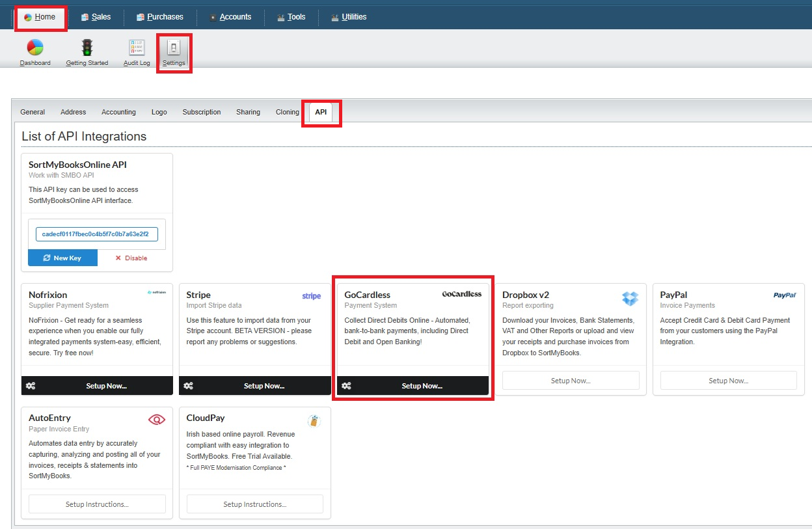
Task: Click the 'Work with SMBO API' subtitle
Action: click(61, 175)
